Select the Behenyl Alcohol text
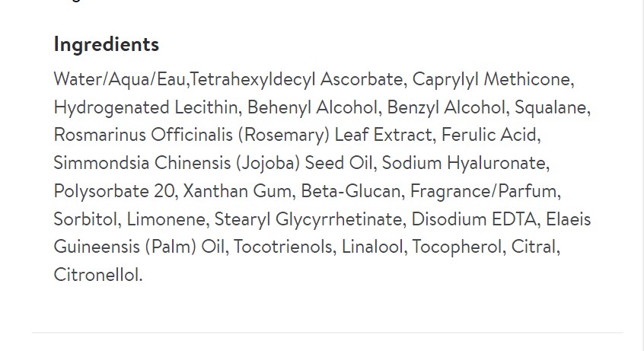The width and height of the screenshot is (644, 351). (312, 108)
